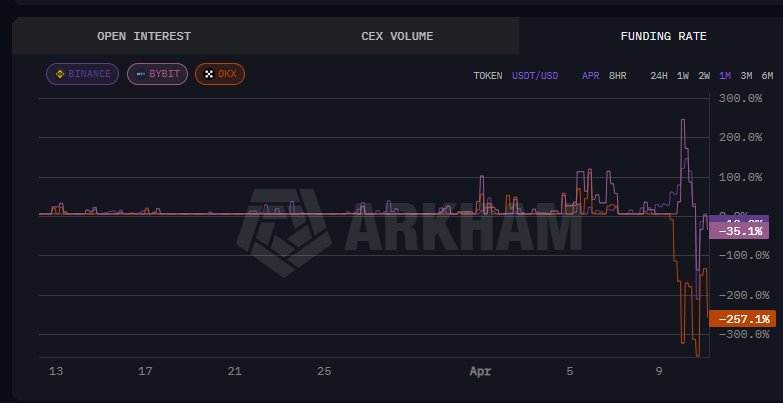Toggle the OKX exchange filter

click(x=220, y=74)
